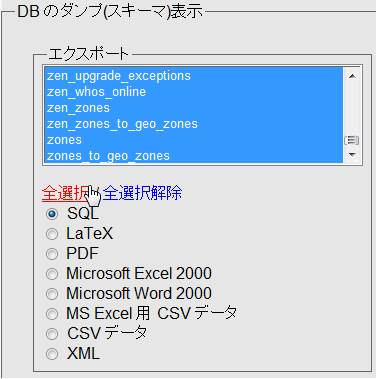The image size is (377, 379).
Task: Select zones_to_geo_zones table entry
Action: pyautogui.click(x=193, y=156)
